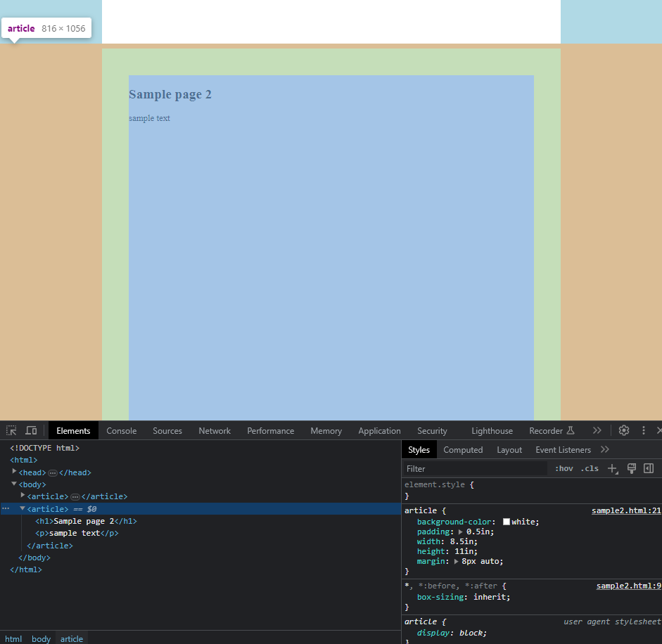Screen dimensions: 662x644
Task: Open actions dots for selected article row
Action: click(6, 508)
